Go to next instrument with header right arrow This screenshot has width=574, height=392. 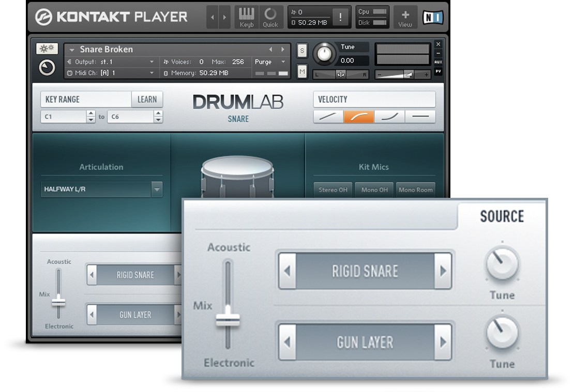[x=225, y=17]
